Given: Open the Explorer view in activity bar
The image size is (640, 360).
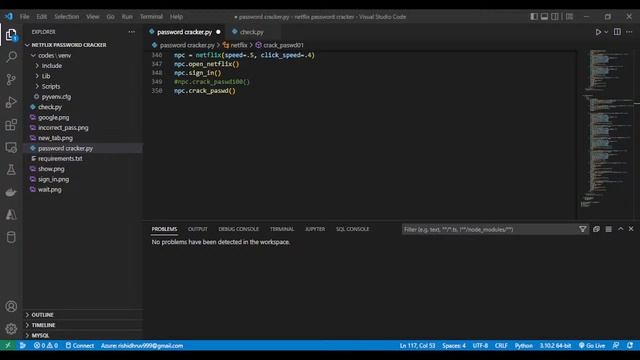Looking at the screenshot, I should [11, 35].
